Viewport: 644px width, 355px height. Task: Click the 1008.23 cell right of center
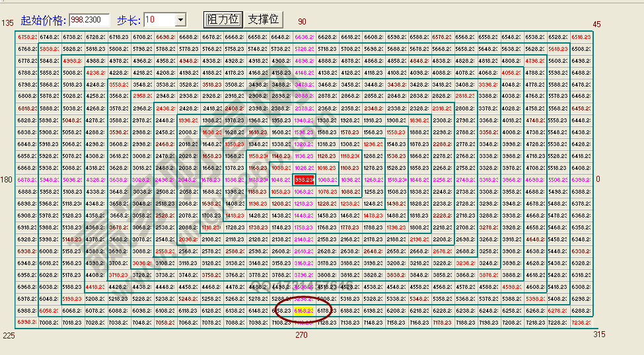click(x=327, y=180)
